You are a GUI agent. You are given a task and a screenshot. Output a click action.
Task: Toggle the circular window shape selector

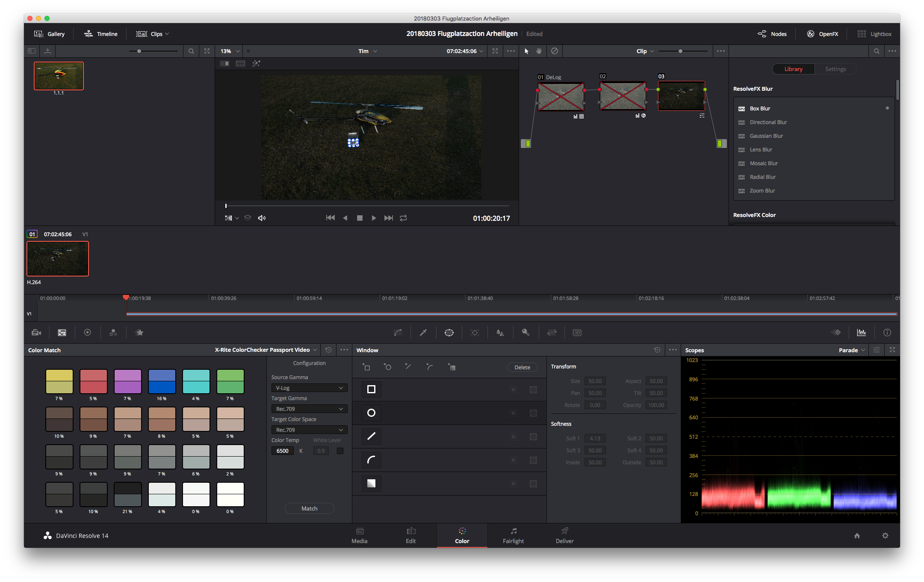point(372,413)
